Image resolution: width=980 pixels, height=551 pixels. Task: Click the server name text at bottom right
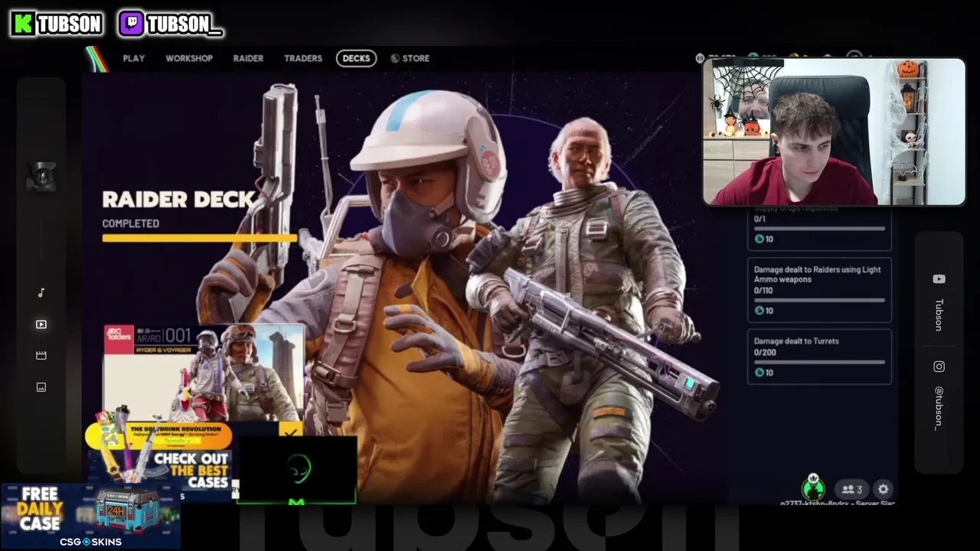[838, 504]
